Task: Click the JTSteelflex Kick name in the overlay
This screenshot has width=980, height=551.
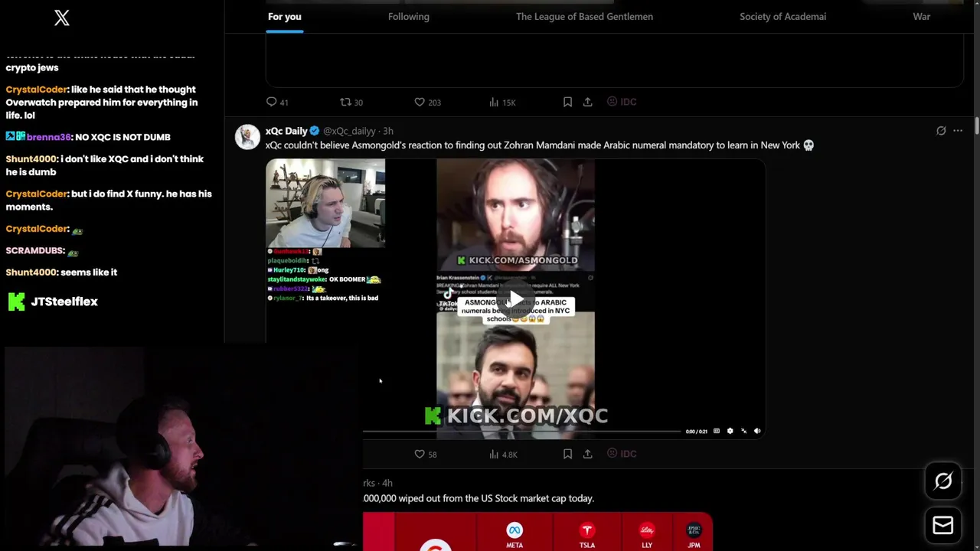Action: click(64, 302)
